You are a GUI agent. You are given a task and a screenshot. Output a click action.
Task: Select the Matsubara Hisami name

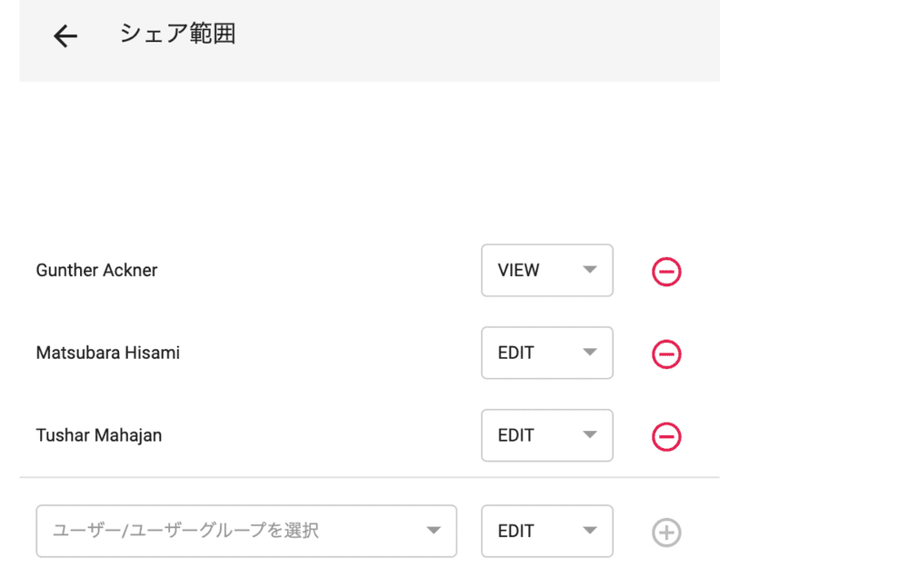pyautogui.click(x=108, y=353)
